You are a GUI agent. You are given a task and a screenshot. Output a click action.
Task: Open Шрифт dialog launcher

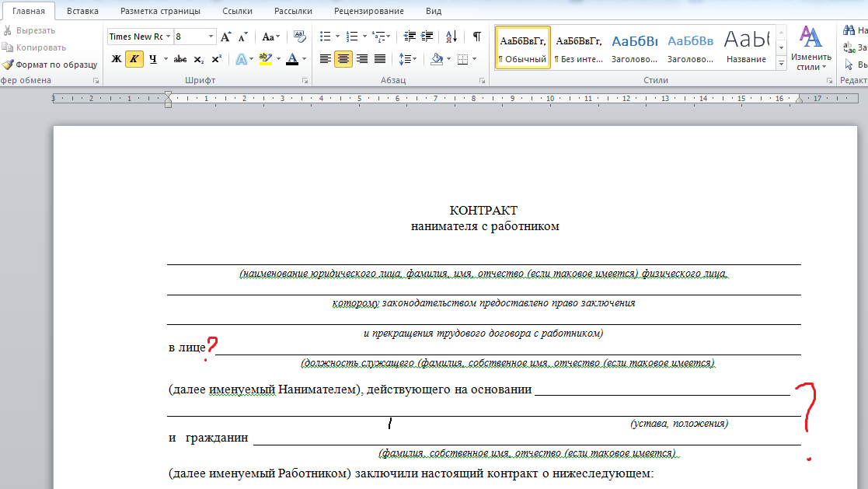305,81
